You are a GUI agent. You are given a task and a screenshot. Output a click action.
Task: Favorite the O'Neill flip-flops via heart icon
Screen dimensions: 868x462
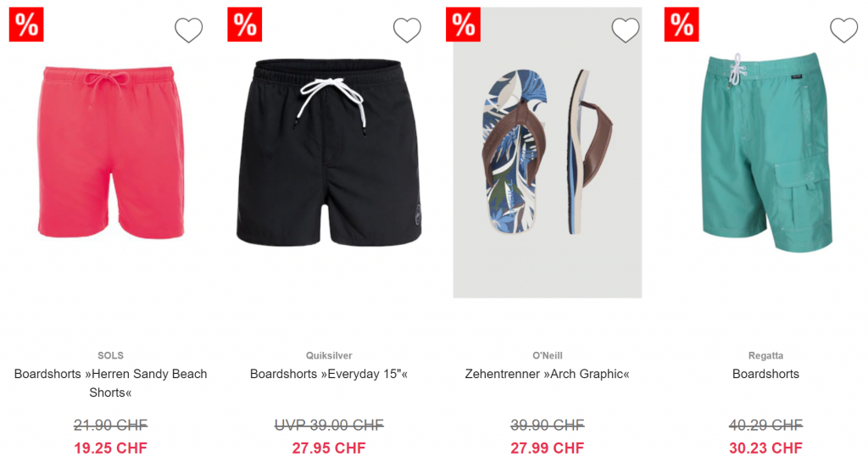(626, 30)
